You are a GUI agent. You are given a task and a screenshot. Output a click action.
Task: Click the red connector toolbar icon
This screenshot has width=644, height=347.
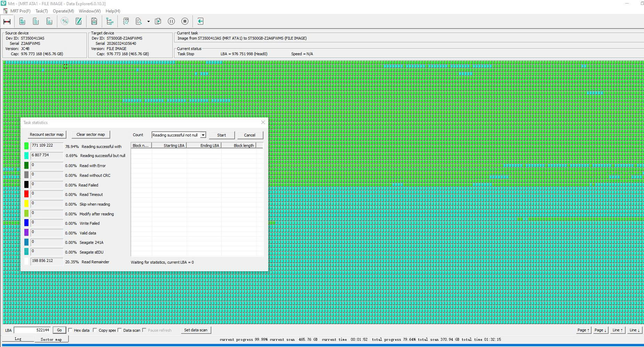click(x=7, y=22)
